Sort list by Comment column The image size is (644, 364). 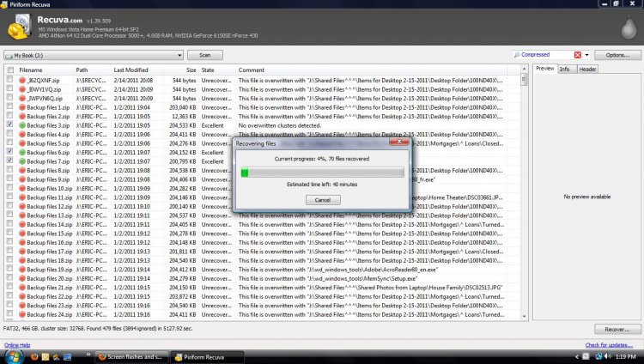pos(371,70)
